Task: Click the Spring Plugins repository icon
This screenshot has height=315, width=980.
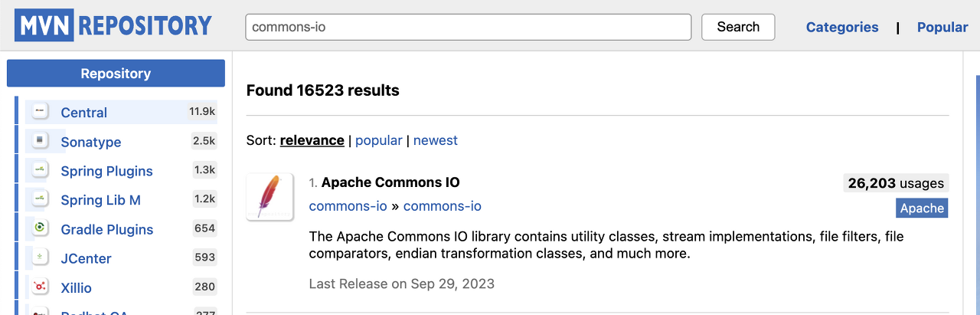Action: pyautogui.click(x=41, y=170)
